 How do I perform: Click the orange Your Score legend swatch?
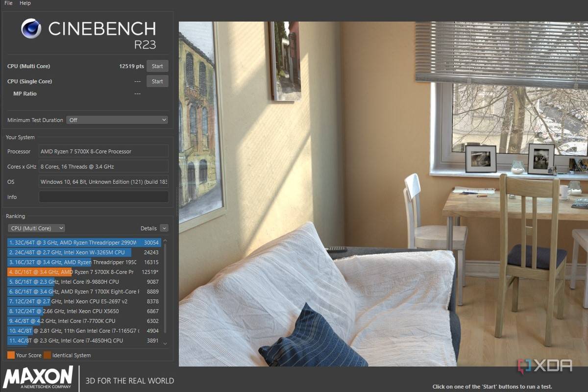click(x=11, y=355)
